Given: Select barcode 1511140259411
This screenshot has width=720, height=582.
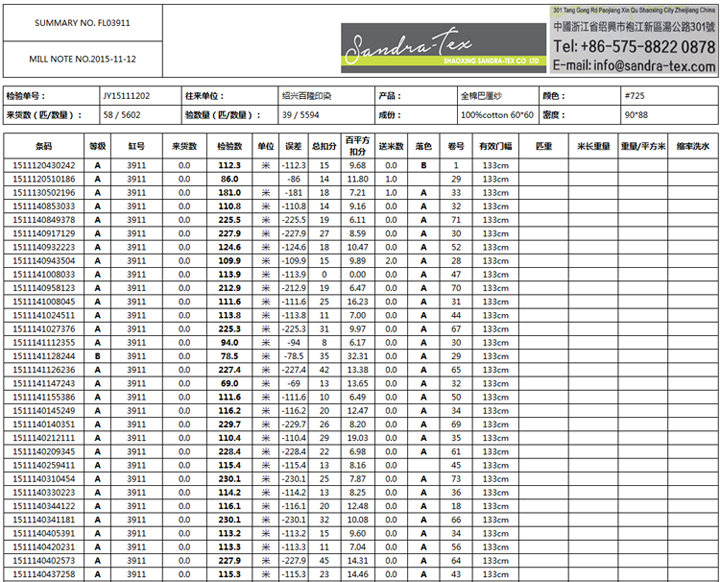Looking at the screenshot, I should point(44,465).
